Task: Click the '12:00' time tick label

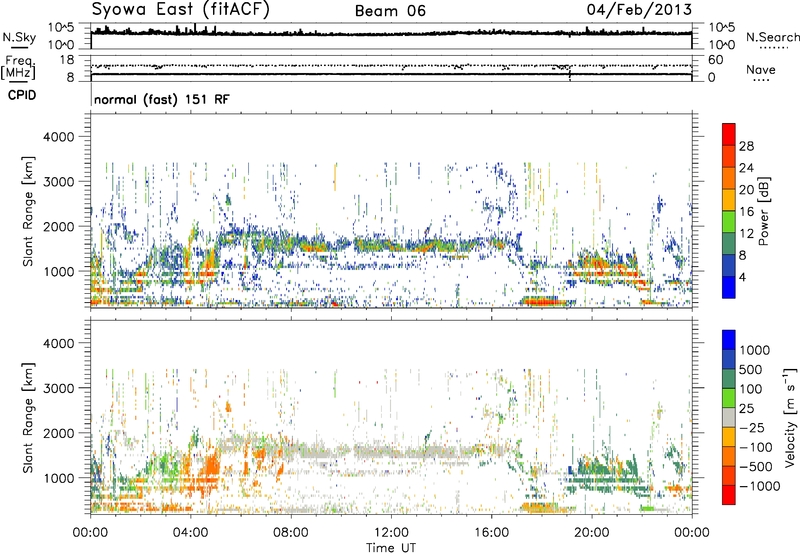Action: click(x=391, y=533)
